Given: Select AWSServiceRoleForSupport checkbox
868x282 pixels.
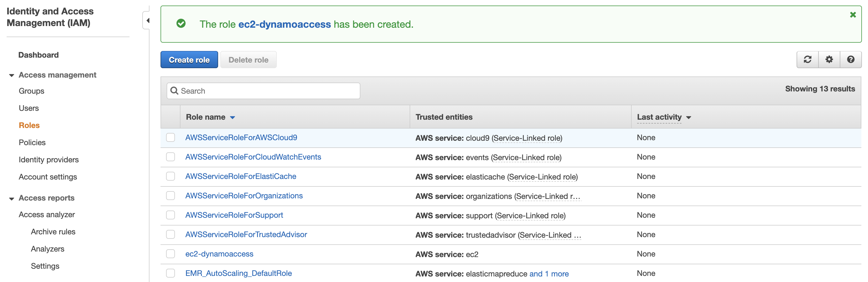Looking at the screenshot, I should tap(170, 215).
